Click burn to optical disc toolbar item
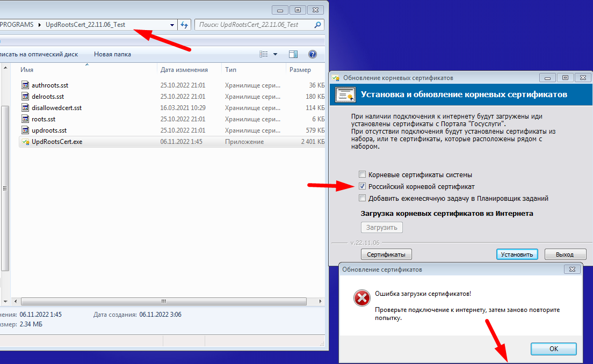593x364 pixels. (39, 54)
